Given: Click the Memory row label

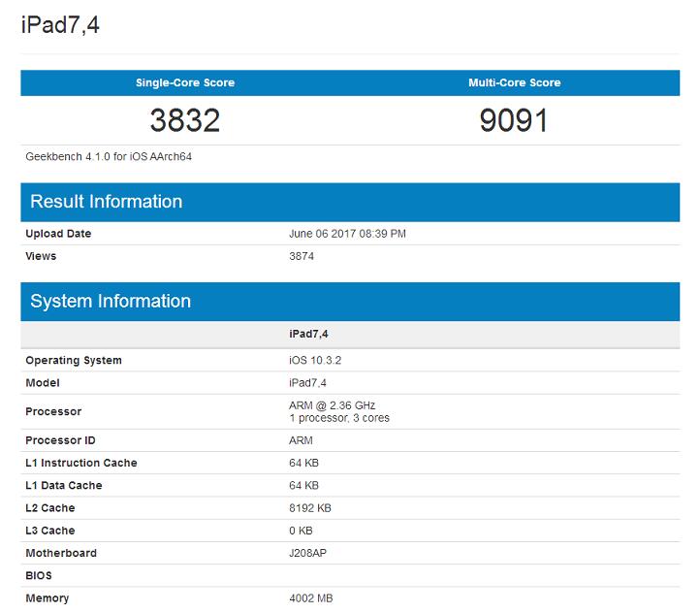Looking at the screenshot, I should tap(47, 598).
